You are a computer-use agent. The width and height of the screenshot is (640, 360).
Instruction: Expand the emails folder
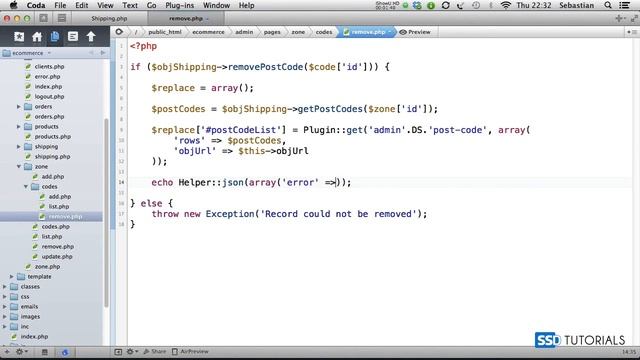click(x=5, y=307)
